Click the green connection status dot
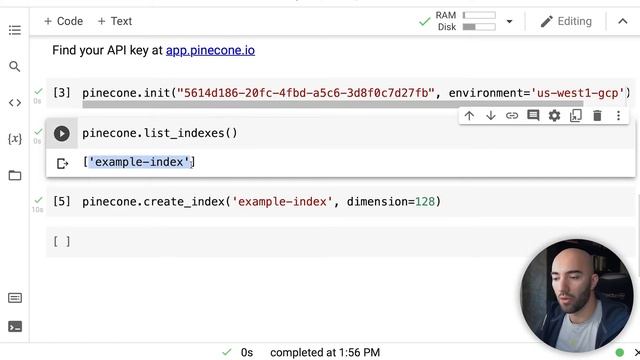This screenshot has height=360, width=640. pyautogui.click(x=620, y=352)
